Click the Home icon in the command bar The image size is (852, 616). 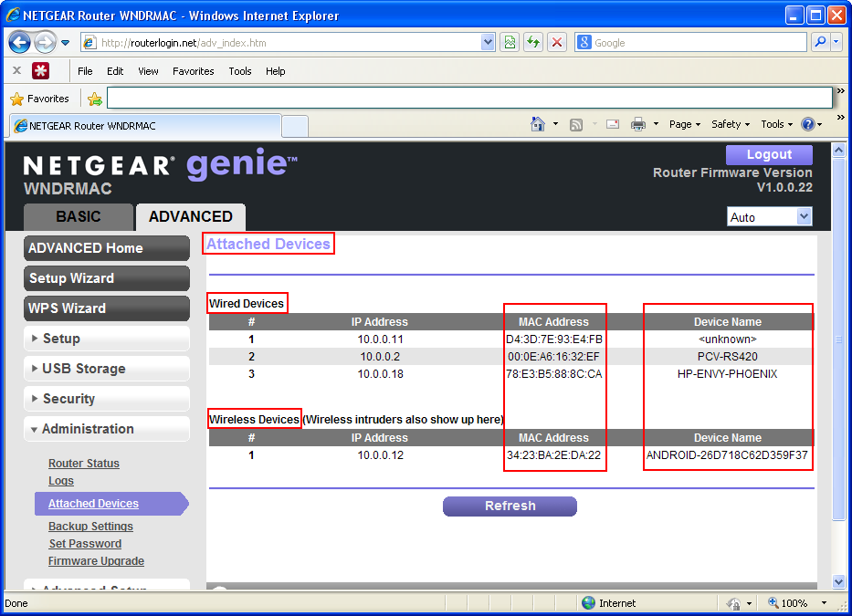pyautogui.click(x=537, y=124)
